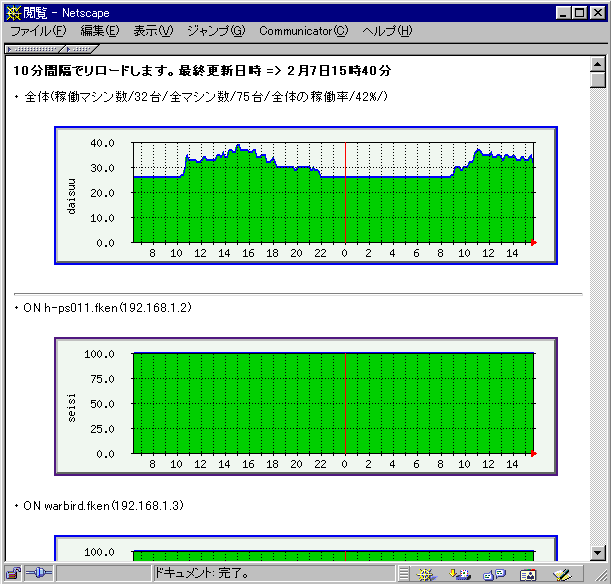Close the Netscape window
This screenshot has width=611, height=584.
click(x=598, y=13)
